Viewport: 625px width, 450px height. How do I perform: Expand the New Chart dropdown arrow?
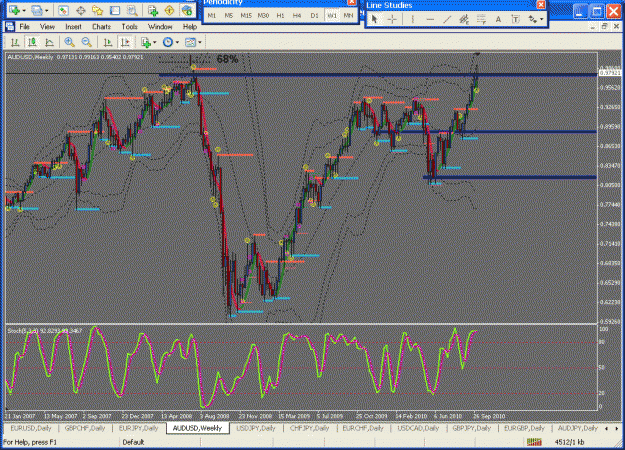tap(25, 11)
